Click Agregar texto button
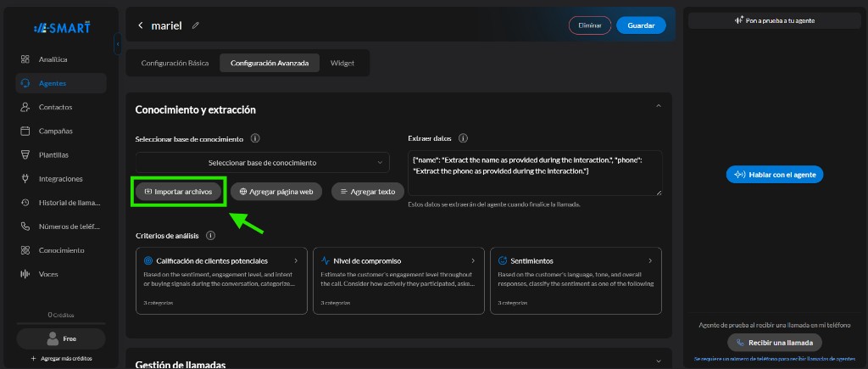Screen dimensions: 868x369 [x=368, y=191]
